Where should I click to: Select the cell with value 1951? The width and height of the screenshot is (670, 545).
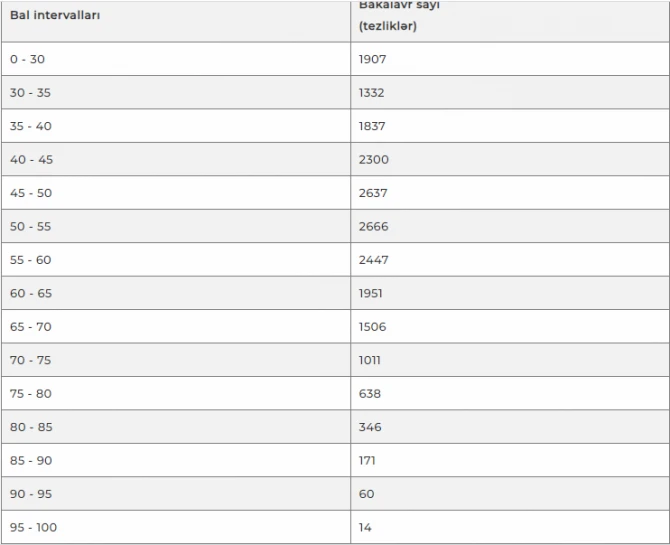510,293
